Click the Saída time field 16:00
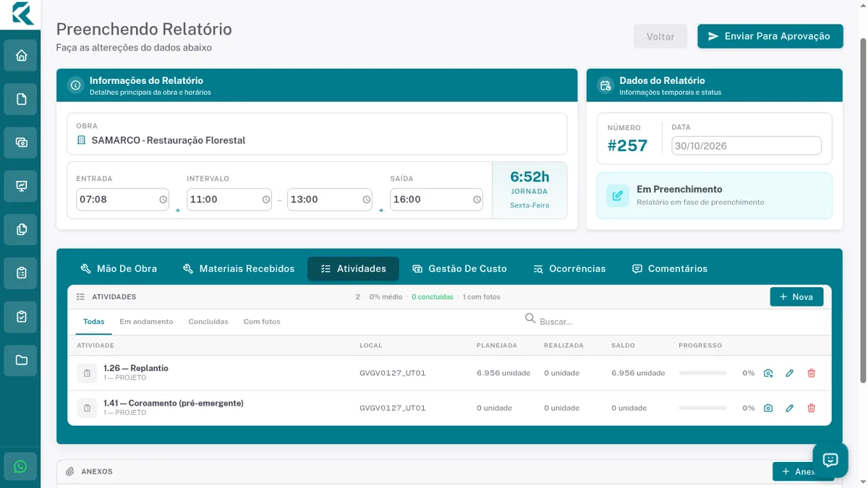The image size is (868, 488). coord(436,200)
